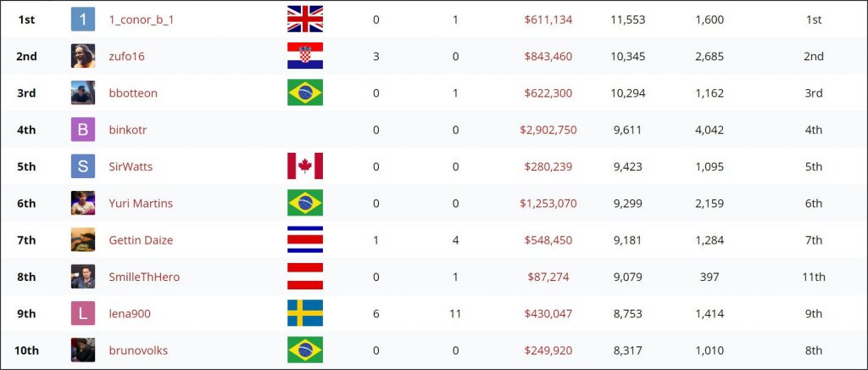Click the Brazil flag in Yuri Martins row
This screenshot has width=868, height=370.
(305, 203)
